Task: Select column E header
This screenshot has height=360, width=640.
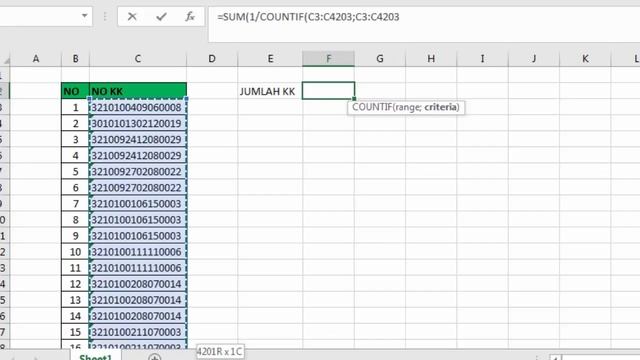Action: click(x=270, y=59)
